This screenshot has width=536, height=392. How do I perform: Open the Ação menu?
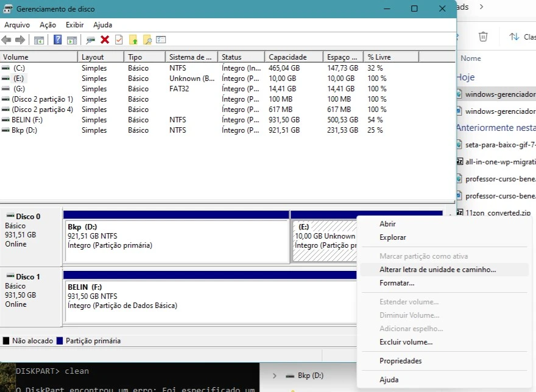48,25
